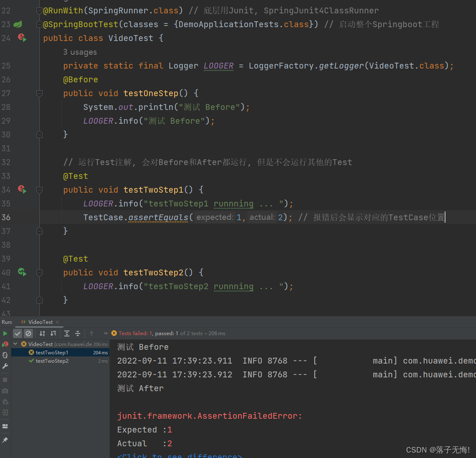476x458 pixels.
Task: Click the bug attach debugger icon
Action: pyautogui.click(x=5, y=402)
